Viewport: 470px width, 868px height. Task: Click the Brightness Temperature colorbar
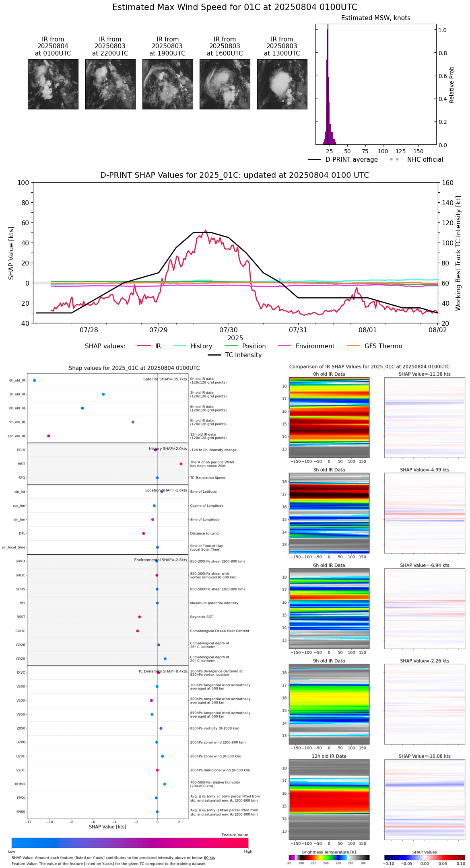coord(329,858)
